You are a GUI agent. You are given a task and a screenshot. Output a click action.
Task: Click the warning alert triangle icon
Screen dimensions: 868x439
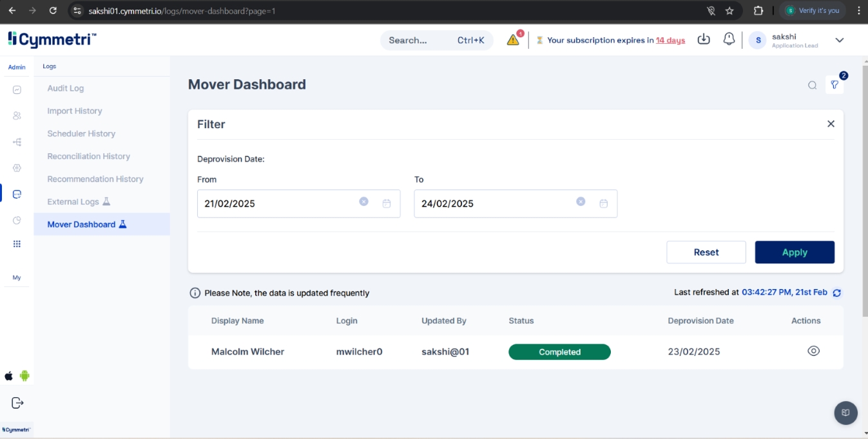point(513,40)
